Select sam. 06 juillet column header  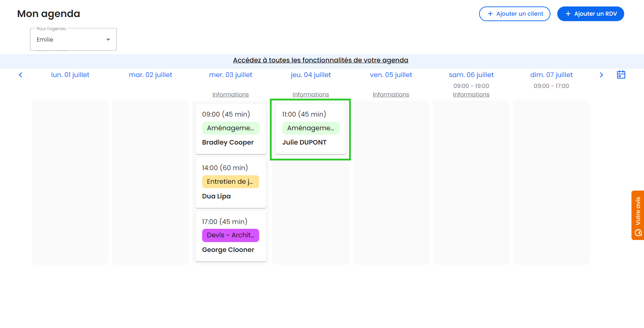tap(471, 75)
